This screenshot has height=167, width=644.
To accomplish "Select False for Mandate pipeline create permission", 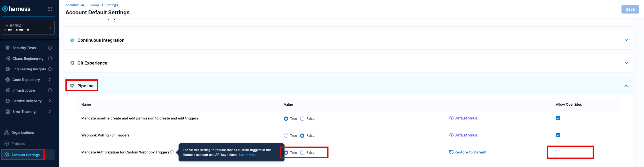I will coord(302,119).
